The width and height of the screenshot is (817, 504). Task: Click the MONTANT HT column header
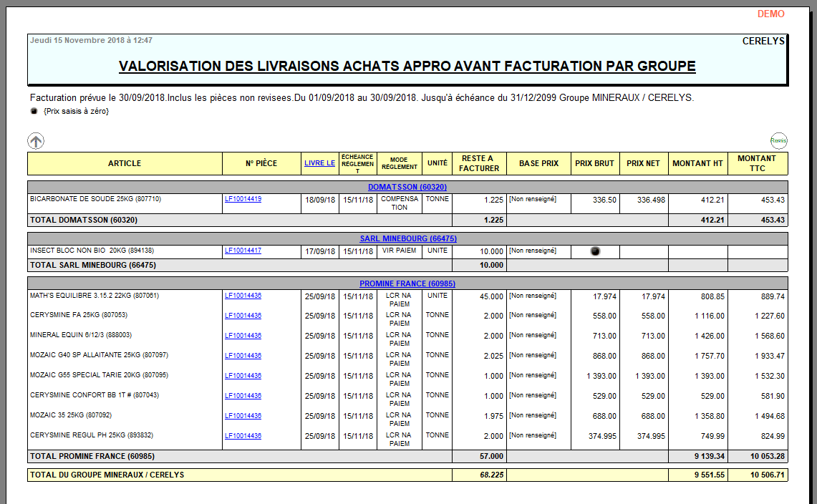click(x=697, y=163)
